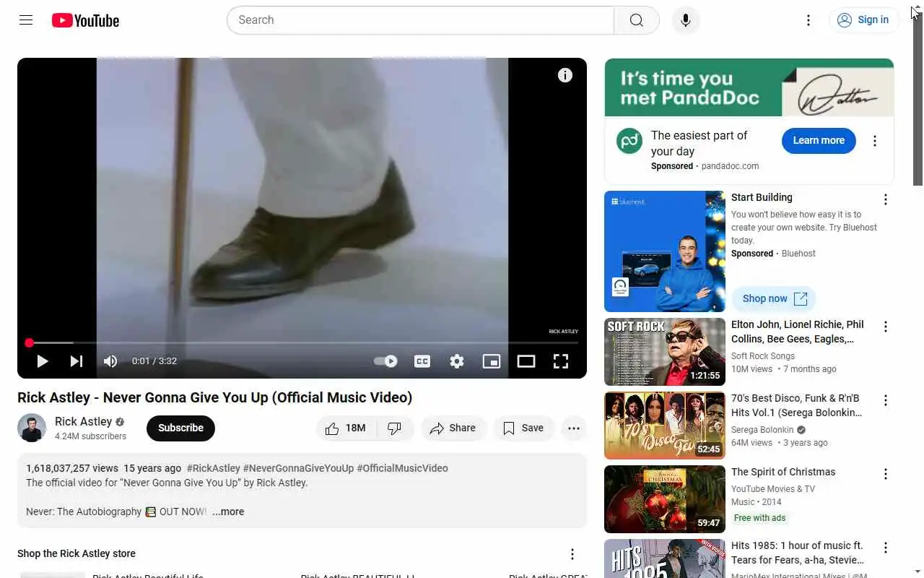Open 70's Best Disco video title
This screenshot has width=924, height=578.
797,405
